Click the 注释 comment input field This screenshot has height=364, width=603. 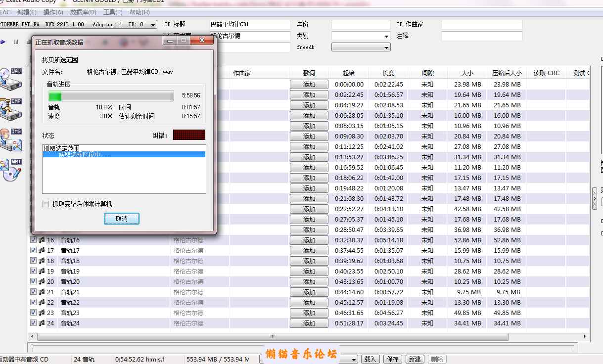pos(482,36)
